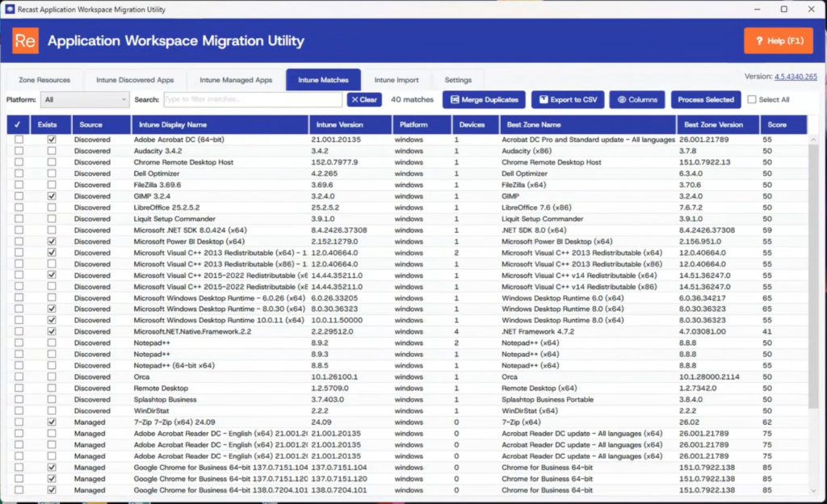The image size is (827, 504).
Task: Click the score '41' cell
Action: point(767,332)
